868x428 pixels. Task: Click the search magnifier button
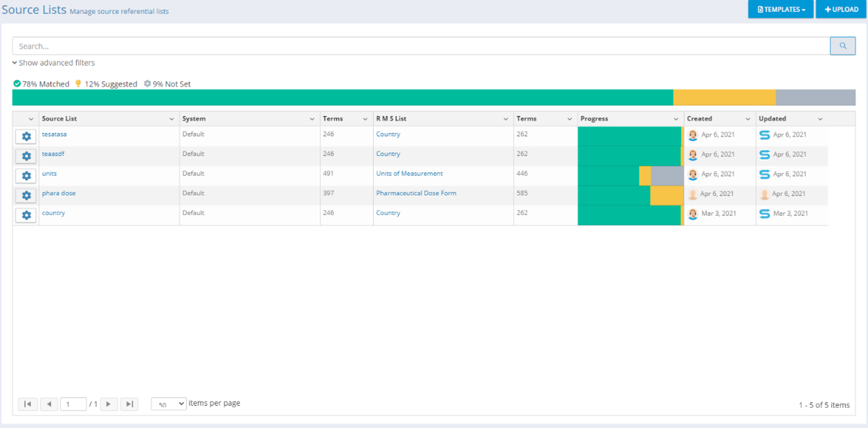coord(842,46)
